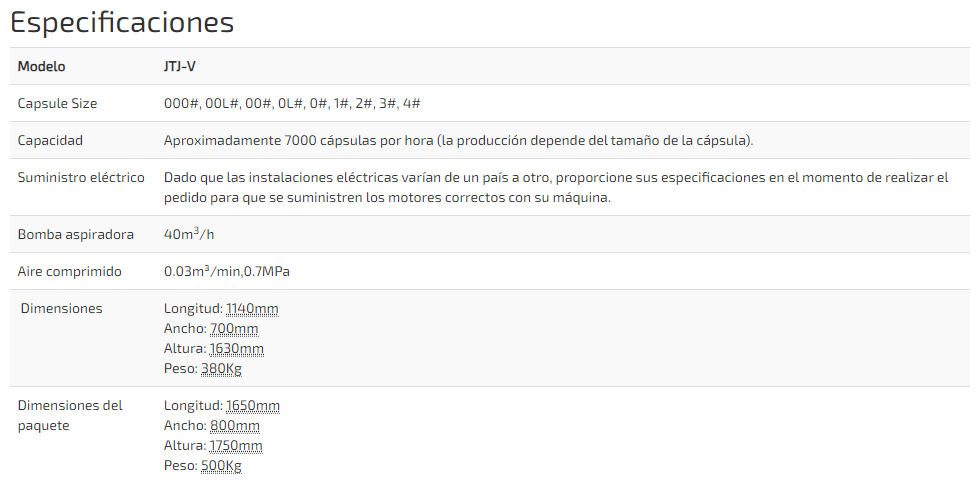Click the underlined 700mm width value
The height and width of the screenshot is (485, 977).
click(234, 329)
